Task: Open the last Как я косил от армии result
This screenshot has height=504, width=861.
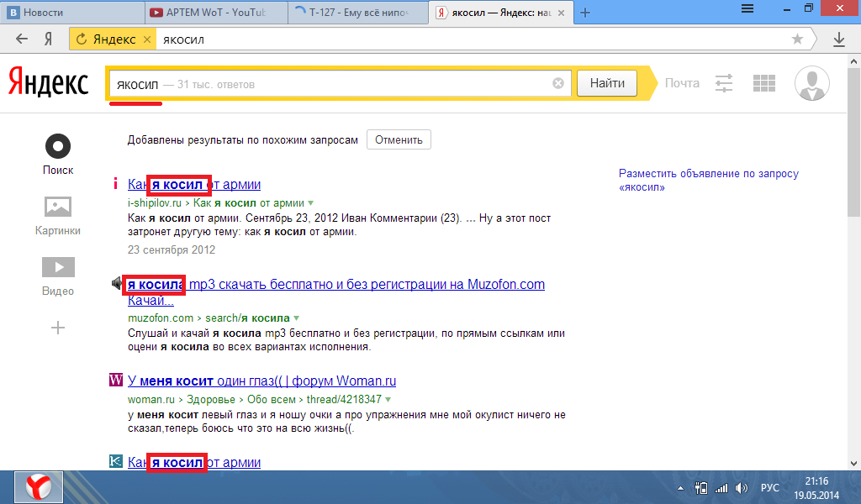Action: coord(194,462)
